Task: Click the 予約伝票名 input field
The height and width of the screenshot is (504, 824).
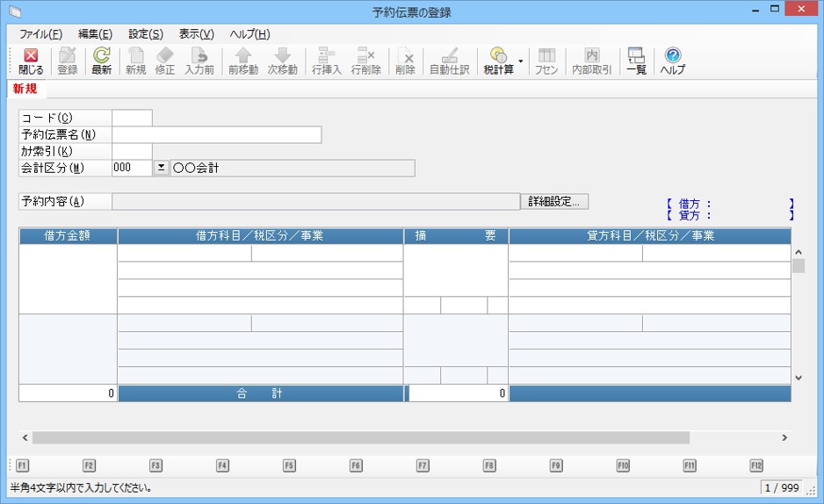Action: pyautogui.click(x=216, y=134)
